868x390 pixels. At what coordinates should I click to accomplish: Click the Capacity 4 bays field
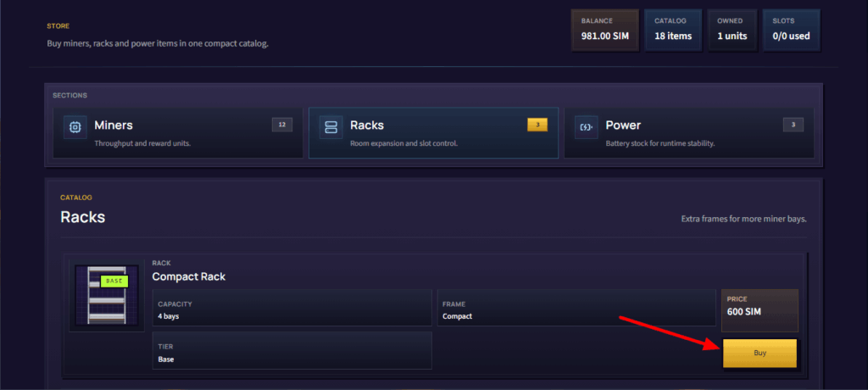click(292, 308)
